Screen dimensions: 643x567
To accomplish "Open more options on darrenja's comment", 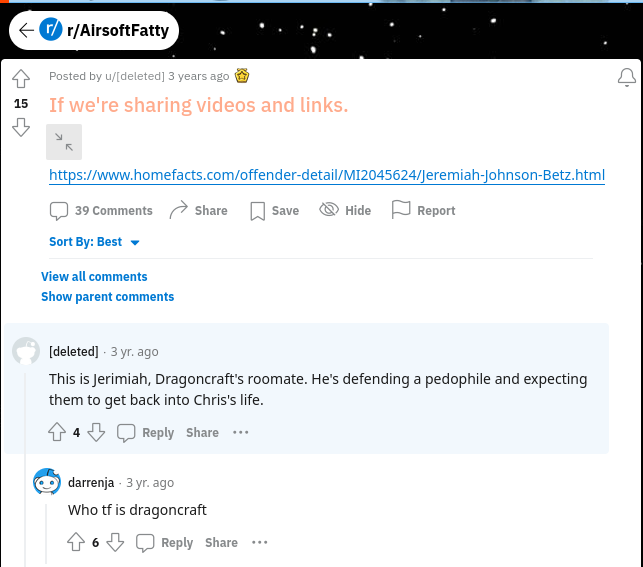I will click(260, 542).
